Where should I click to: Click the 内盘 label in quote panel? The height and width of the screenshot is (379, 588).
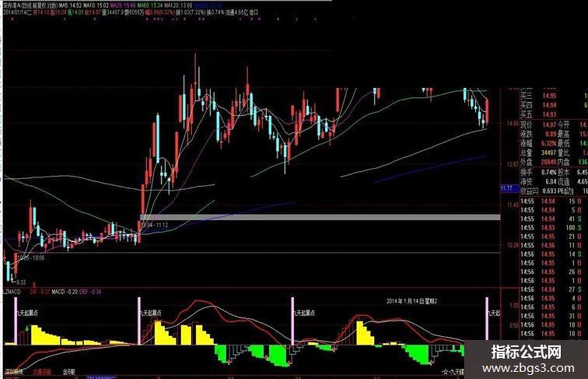coord(564,162)
